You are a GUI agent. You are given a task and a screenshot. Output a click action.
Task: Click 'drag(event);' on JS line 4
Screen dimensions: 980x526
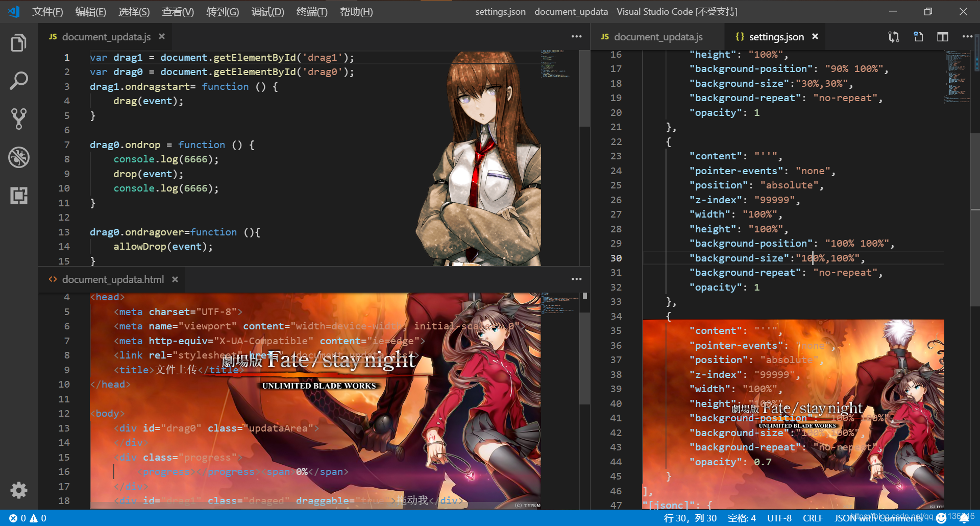[x=148, y=101]
